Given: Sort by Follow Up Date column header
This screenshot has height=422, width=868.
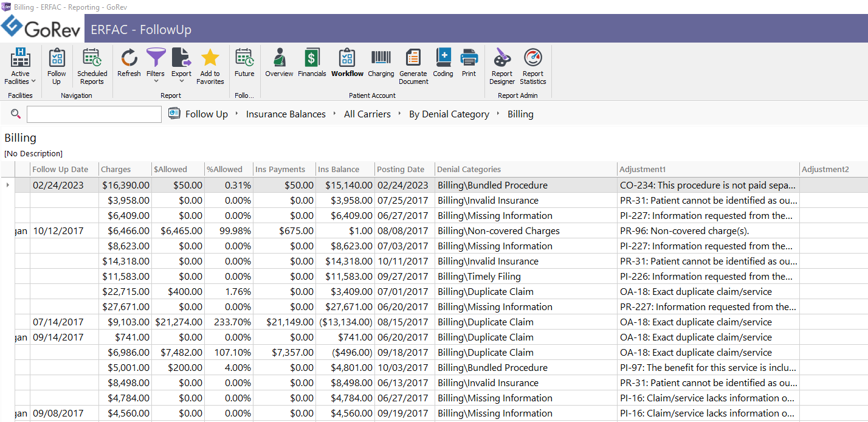Looking at the screenshot, I should tap(64, 170).
